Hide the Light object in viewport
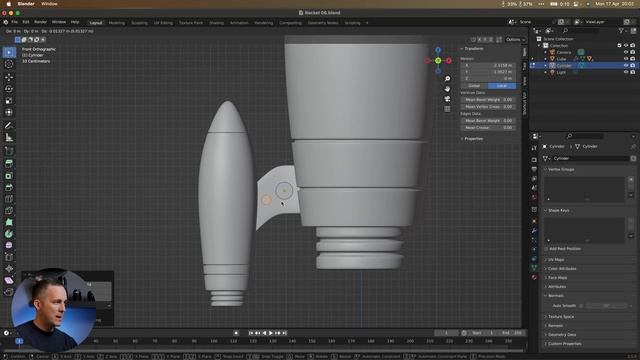Screen dimensions: 640x360 (626, 72)
